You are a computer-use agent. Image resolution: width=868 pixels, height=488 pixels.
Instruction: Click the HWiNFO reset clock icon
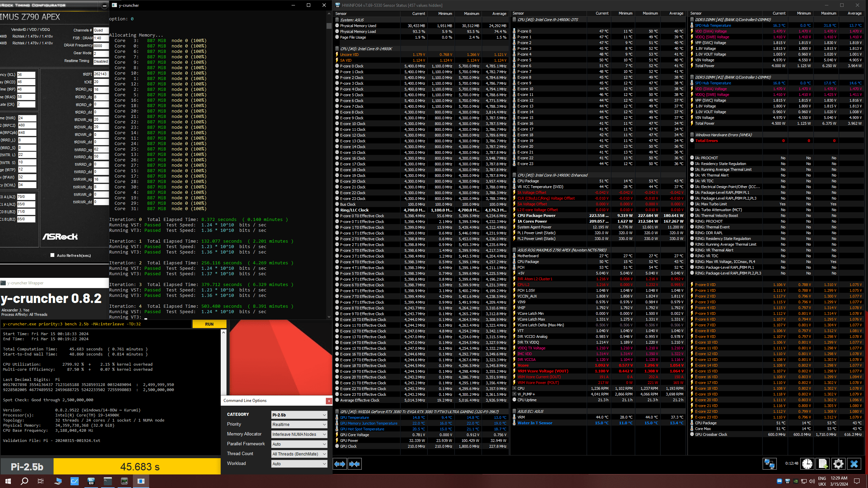[807, 464]
